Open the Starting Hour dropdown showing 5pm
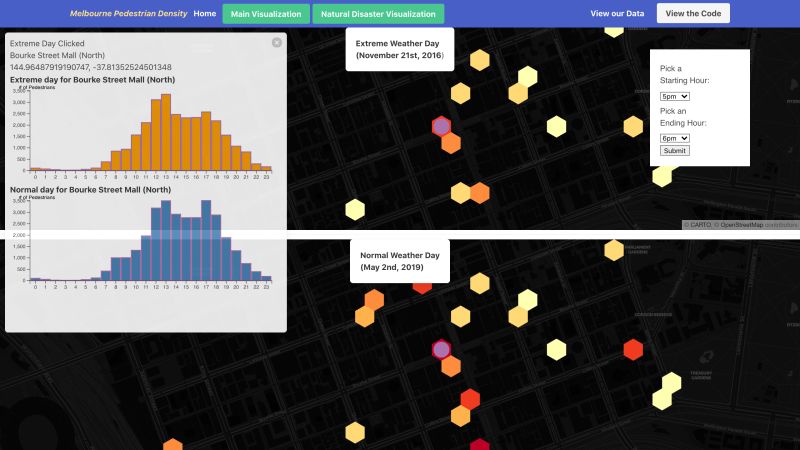 (x=674, y=96)
